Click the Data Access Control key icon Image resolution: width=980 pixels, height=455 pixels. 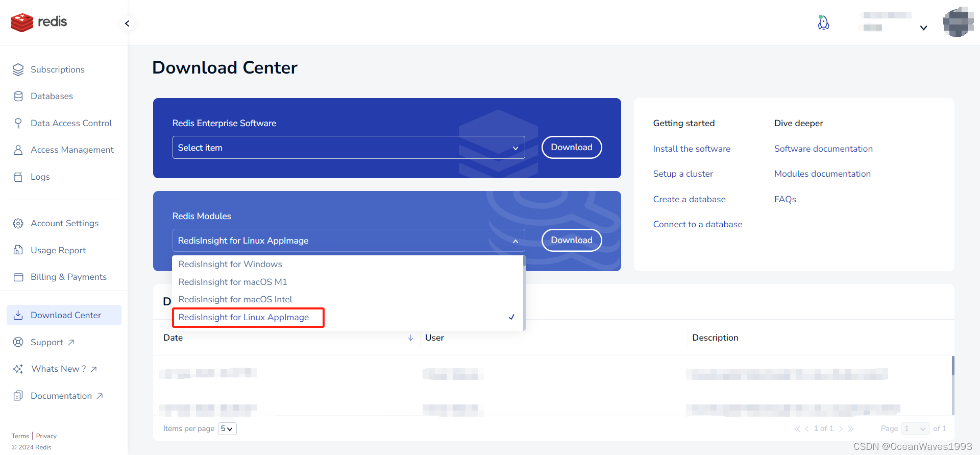18,123
